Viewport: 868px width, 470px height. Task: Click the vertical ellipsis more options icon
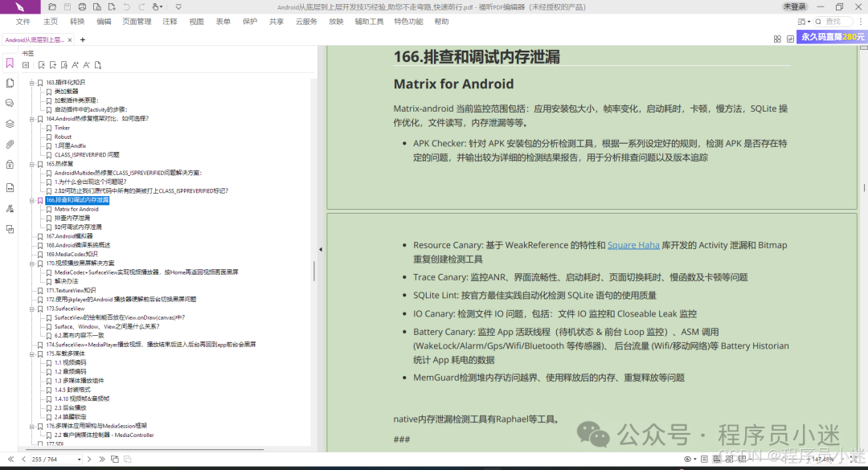click(861, 22)
